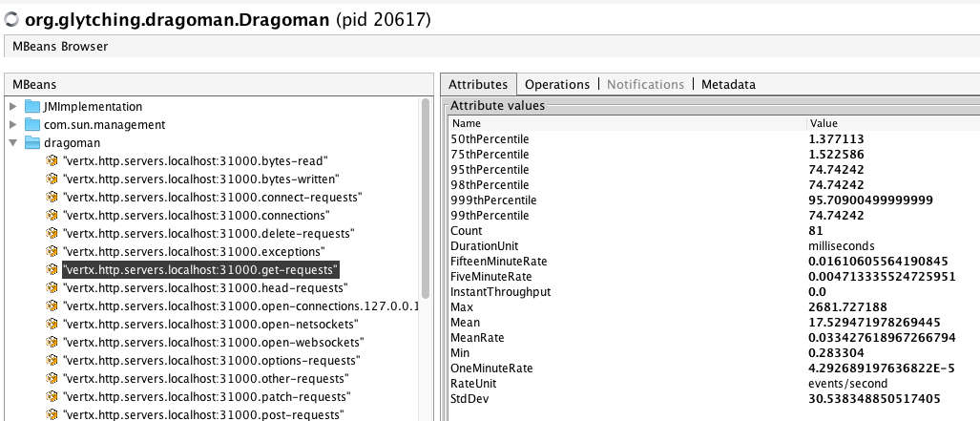Open the Notifications tab
This screenshot has height=421, width=980.
coord(646,84)
